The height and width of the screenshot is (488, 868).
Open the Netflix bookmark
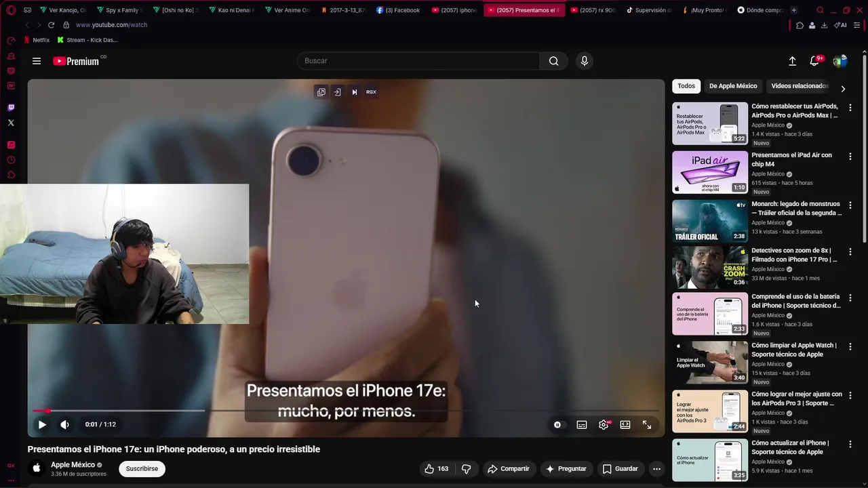click(37, 40)
